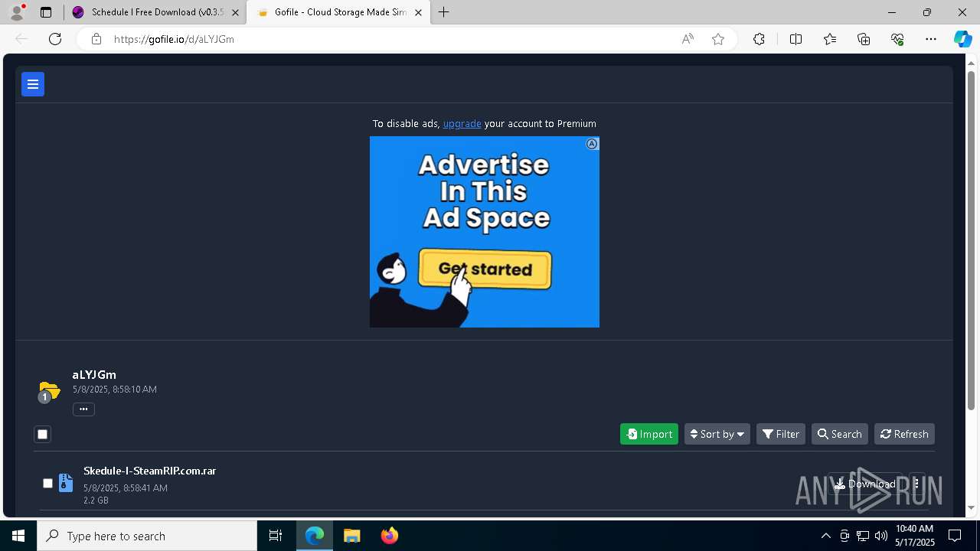980x551 pixels.
Task: Download the Skedule-I-SteamRIP.com.rar file
Action: tap(865, 484)
